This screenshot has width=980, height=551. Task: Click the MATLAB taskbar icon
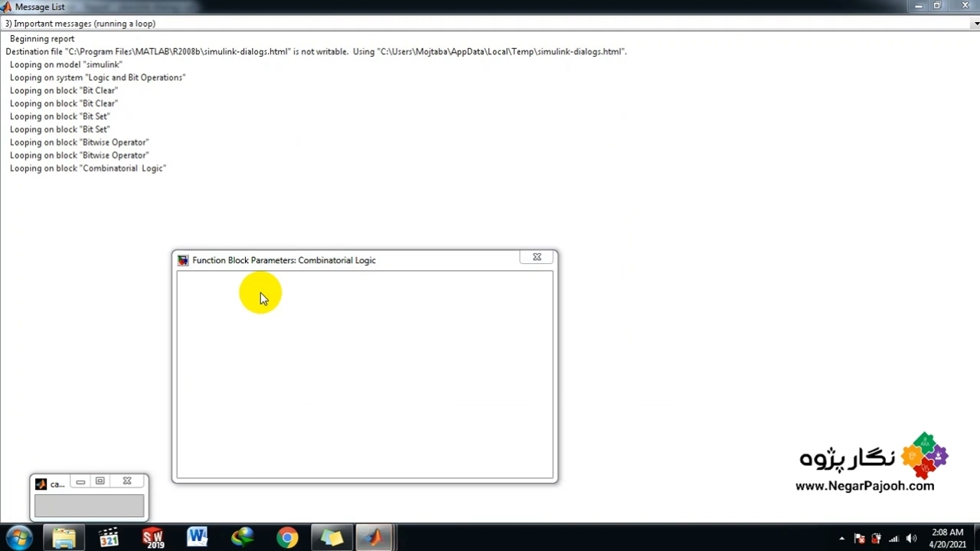pos(374,537)
